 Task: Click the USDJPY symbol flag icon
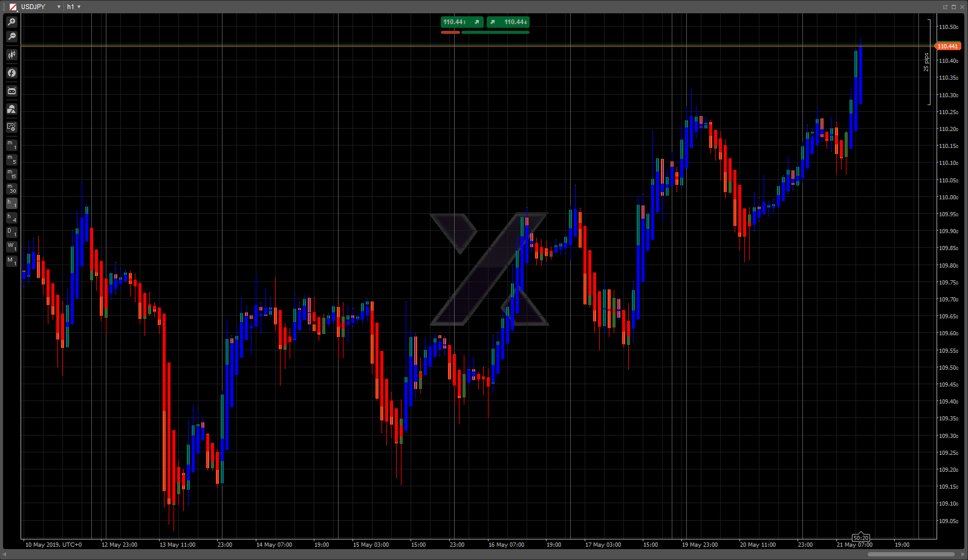13,7
